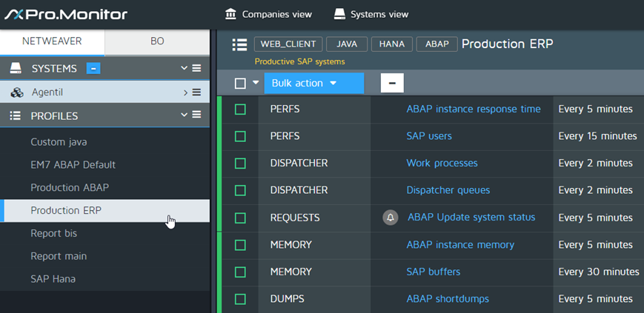Open ABAP Update system status link
The width and height of the screenshot is (644, 313).
click(471, 218)
